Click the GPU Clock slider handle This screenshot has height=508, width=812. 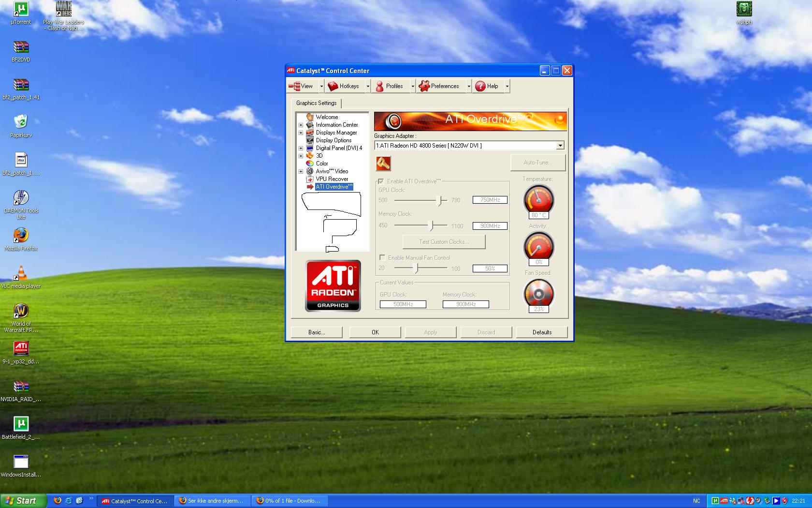439,200
